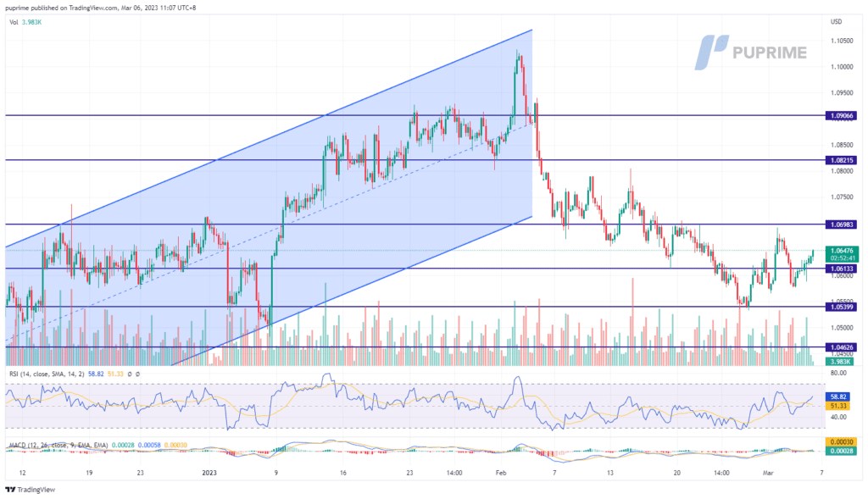Click the 1.04626 price level label

(842, 347)
